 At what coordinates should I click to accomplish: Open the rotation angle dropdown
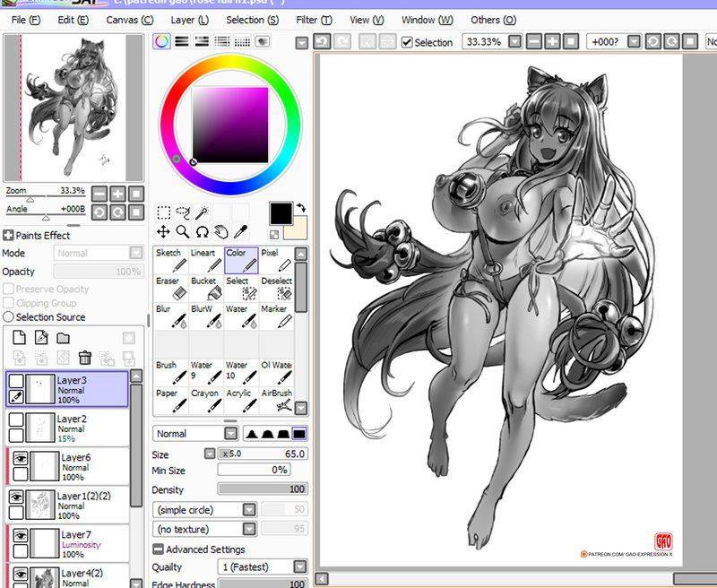coord(634,42)
